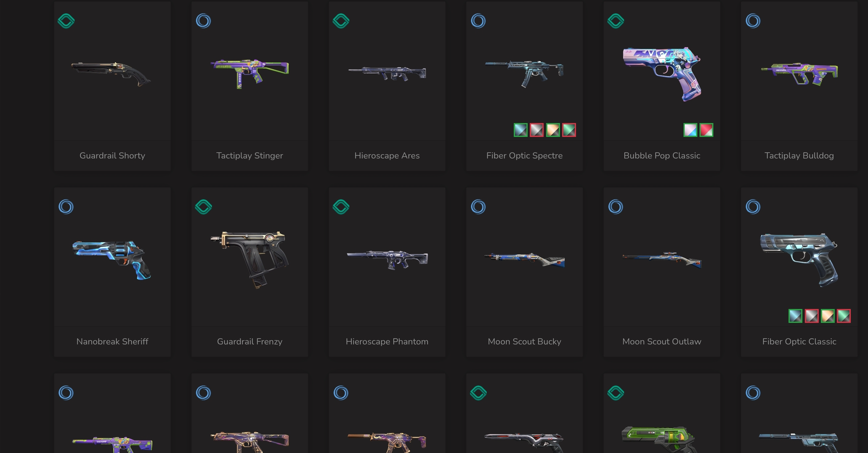The height and width of the screenshot is (453, 868).
Task: Choose the pink-white chroma of Bubble Pop Classic
Action: 690,130
